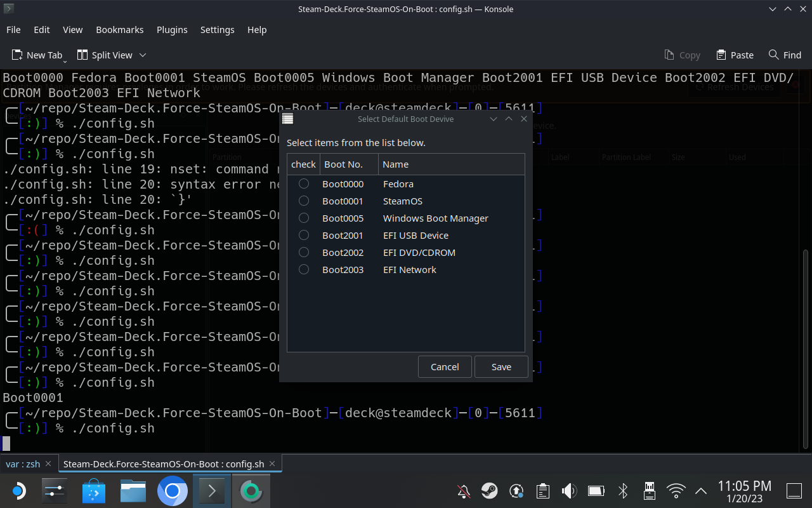Viewport: 812px width, 508px height.
Task: Open System Settings from the taskbar
Action: click(55, 491)
